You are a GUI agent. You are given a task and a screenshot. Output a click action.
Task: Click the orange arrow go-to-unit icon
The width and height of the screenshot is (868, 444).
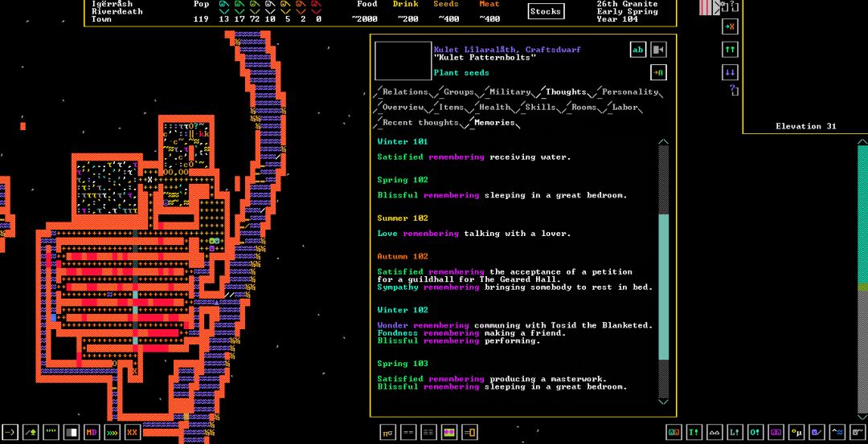click(x=658, y=72)
